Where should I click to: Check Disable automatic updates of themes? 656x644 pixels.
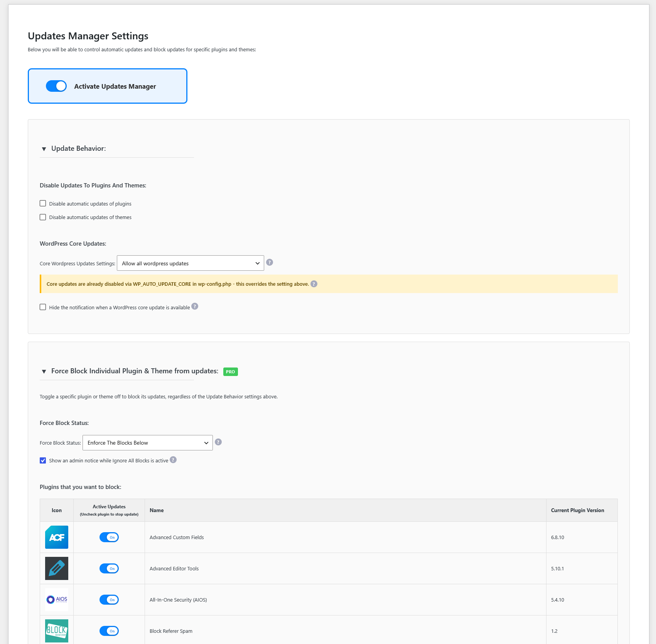43,217
